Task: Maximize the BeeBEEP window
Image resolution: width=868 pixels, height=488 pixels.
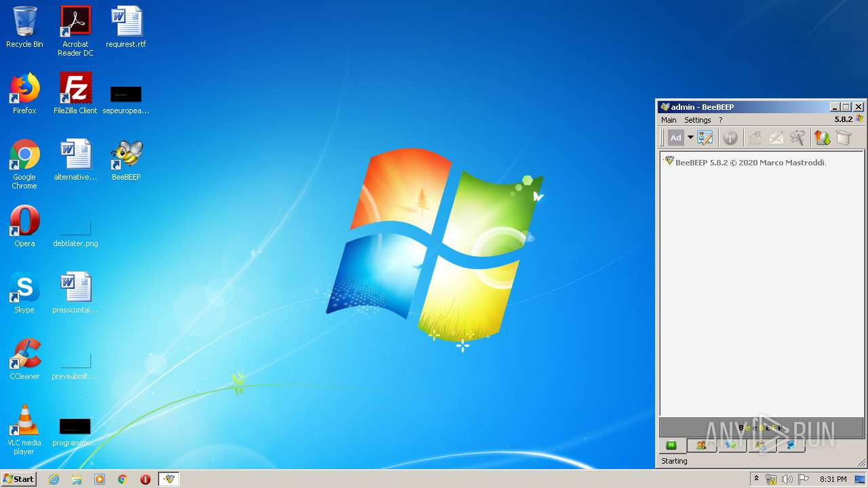Action: tap(846, 107)
